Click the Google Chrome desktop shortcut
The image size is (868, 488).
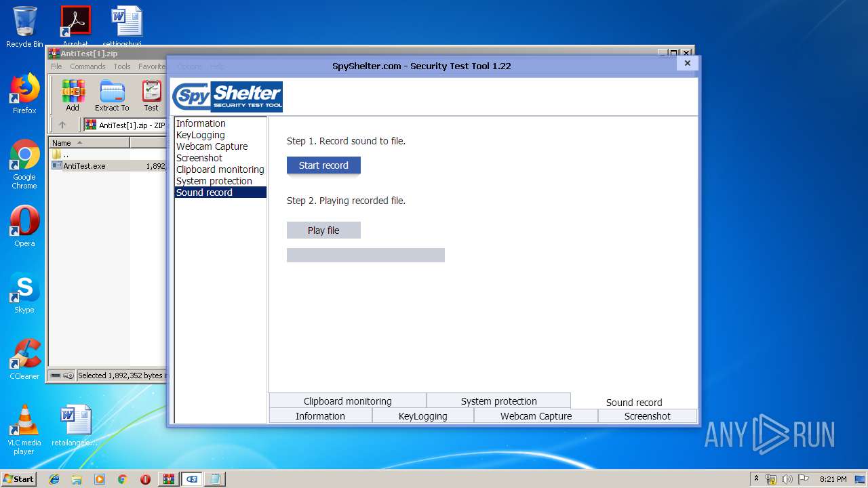[24, 165]
